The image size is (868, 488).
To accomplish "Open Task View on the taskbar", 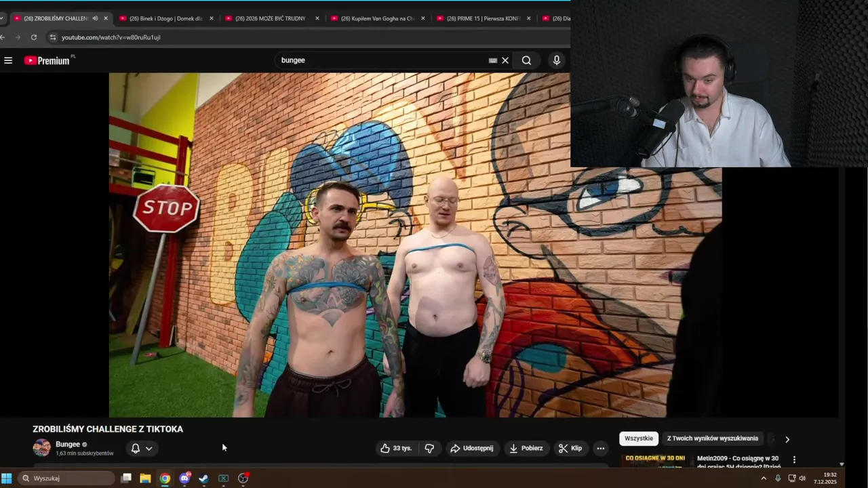I will [x=126, y=479].
